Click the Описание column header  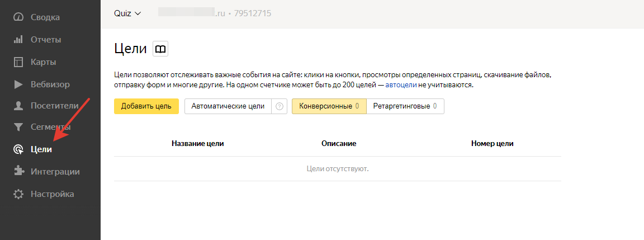pos(339,144)
